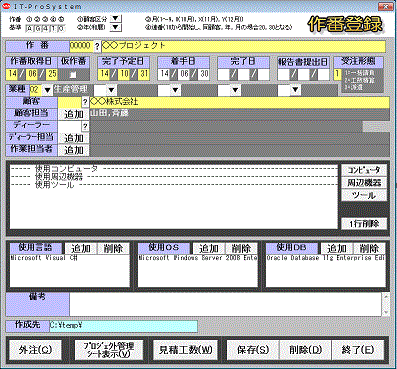
Task: Open the 年(西暦) dropdown at top
Action: pos(115,27)
